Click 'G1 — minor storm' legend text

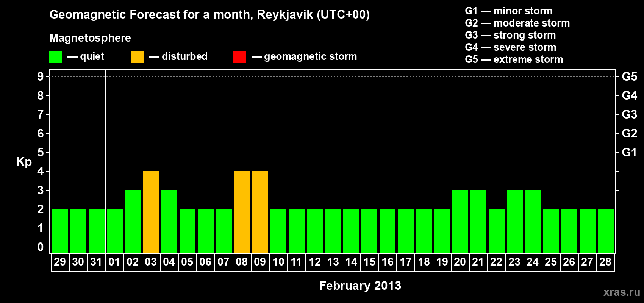509,11
